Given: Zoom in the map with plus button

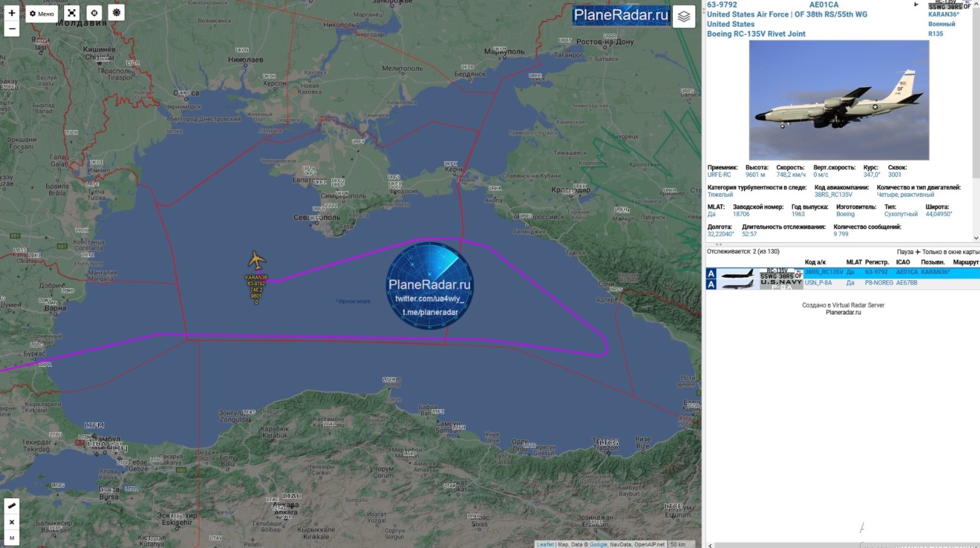Looking at the screenshot, I should pyautogui.click(x=12, y=13).
